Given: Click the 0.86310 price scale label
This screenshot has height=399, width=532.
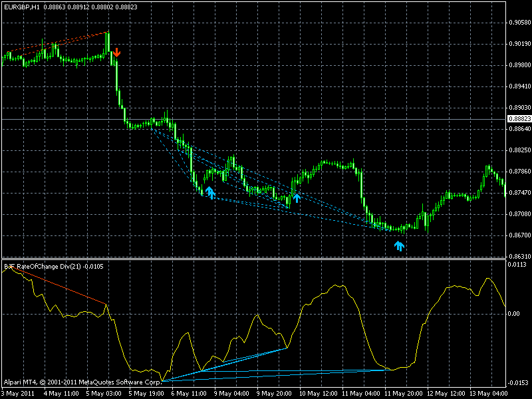Looking at the screenshot, I should pyautogui.click(x=520, y=257).
